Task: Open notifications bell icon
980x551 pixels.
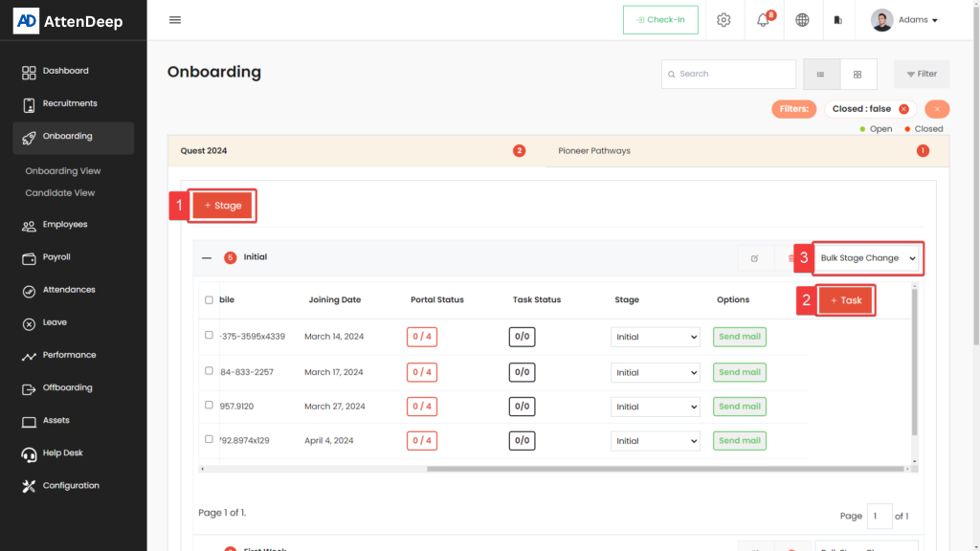Action: click(x=764, y=20)
